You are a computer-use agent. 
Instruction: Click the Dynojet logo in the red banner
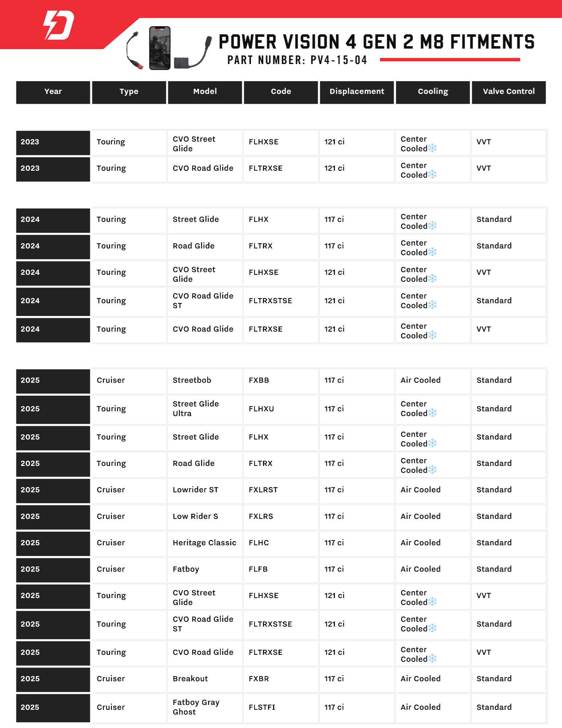[59, 25]
